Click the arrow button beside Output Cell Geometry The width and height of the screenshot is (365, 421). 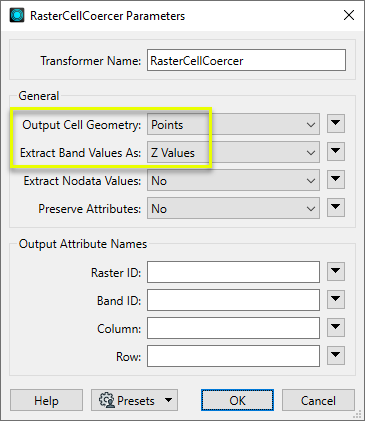(336, 124)
